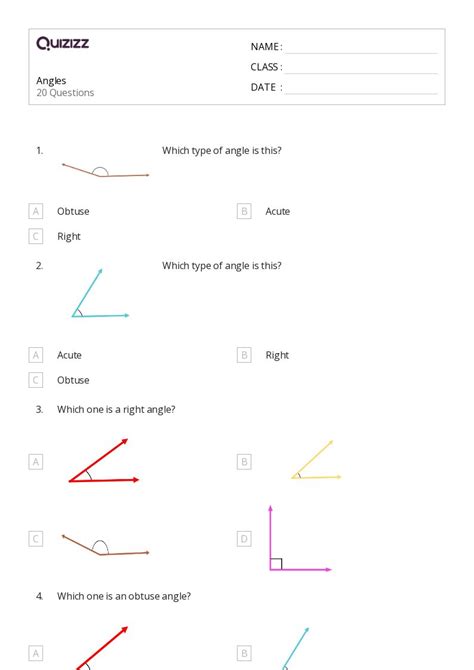Check box B Acute in question 1
474x670 pixels.
(244, 211)
